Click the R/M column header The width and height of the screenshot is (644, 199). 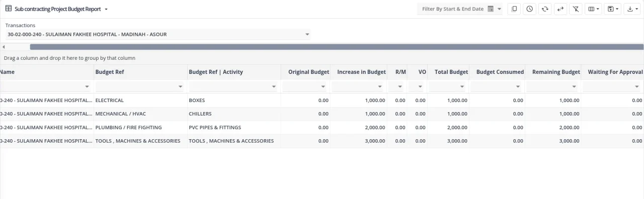click(400, 72)
